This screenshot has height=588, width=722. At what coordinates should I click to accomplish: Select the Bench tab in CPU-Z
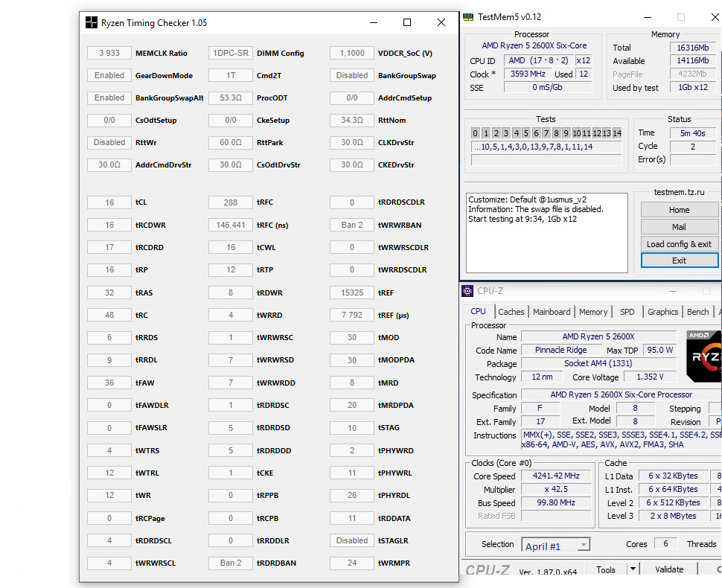[697, 312]
